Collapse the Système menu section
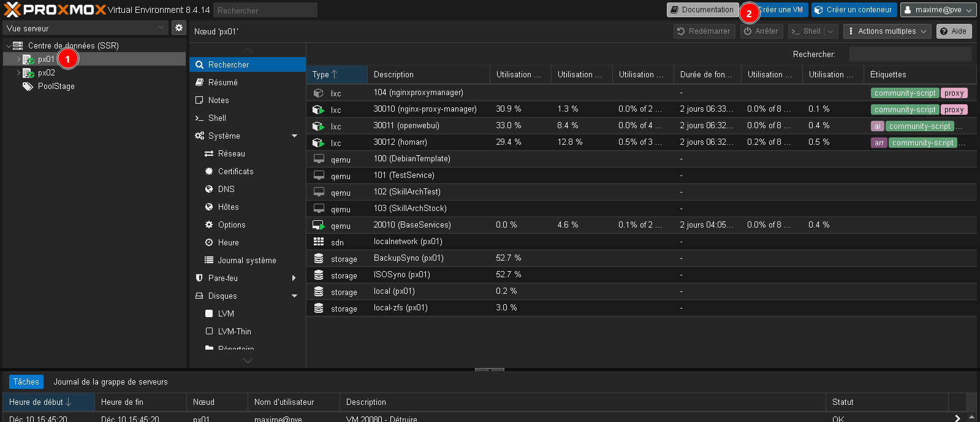Screen dimensions: 980x422 (x=294, y=136)
